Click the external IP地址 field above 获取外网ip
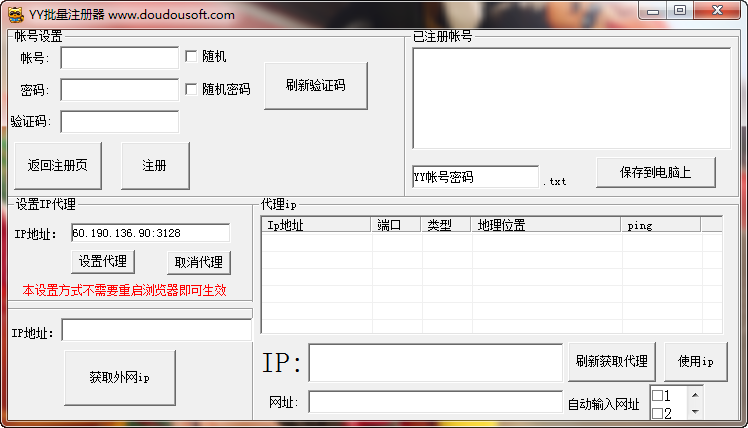 156,330
